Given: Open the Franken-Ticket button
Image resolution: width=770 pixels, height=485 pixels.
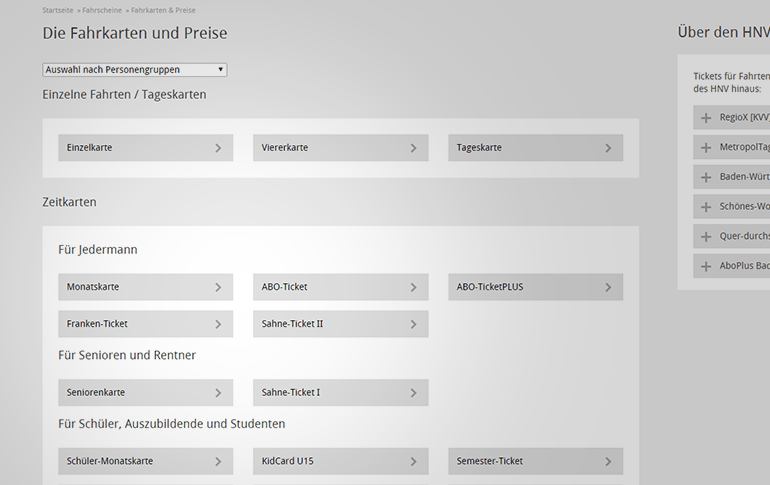Looking at the screenshot, I should click(x=145, y=324).
